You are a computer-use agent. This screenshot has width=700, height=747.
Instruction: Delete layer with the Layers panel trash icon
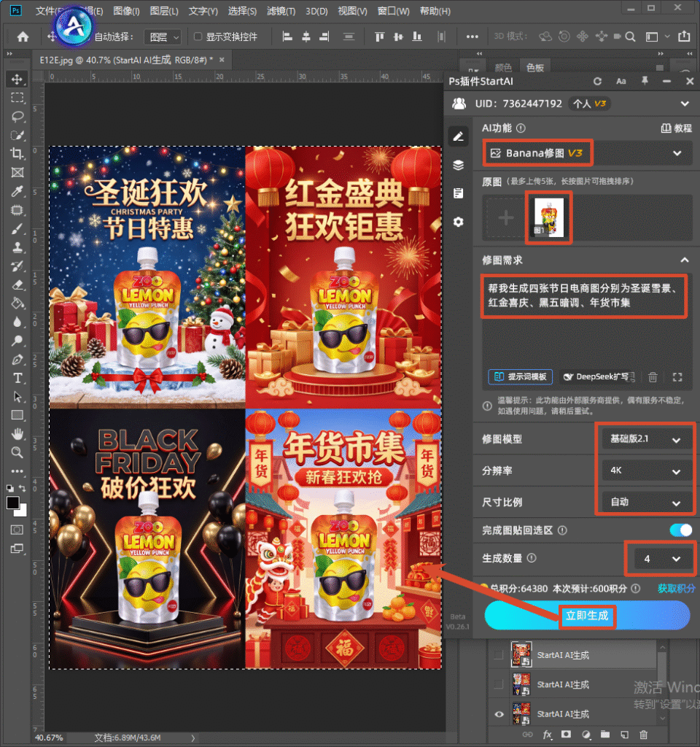pos(643,735)
